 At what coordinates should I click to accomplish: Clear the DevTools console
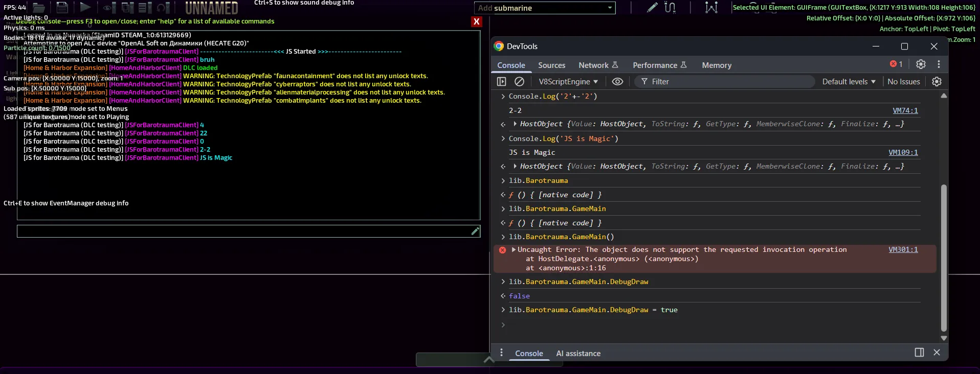(519, 82)
